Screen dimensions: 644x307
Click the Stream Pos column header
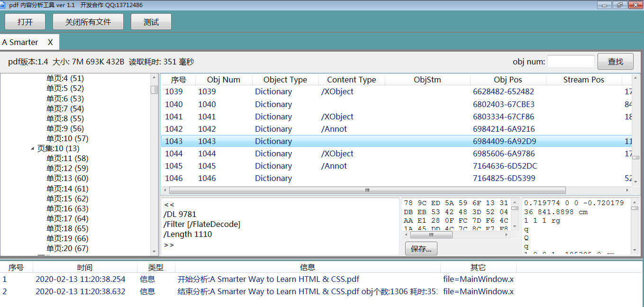pyautogui.click(x=584, y=80)
